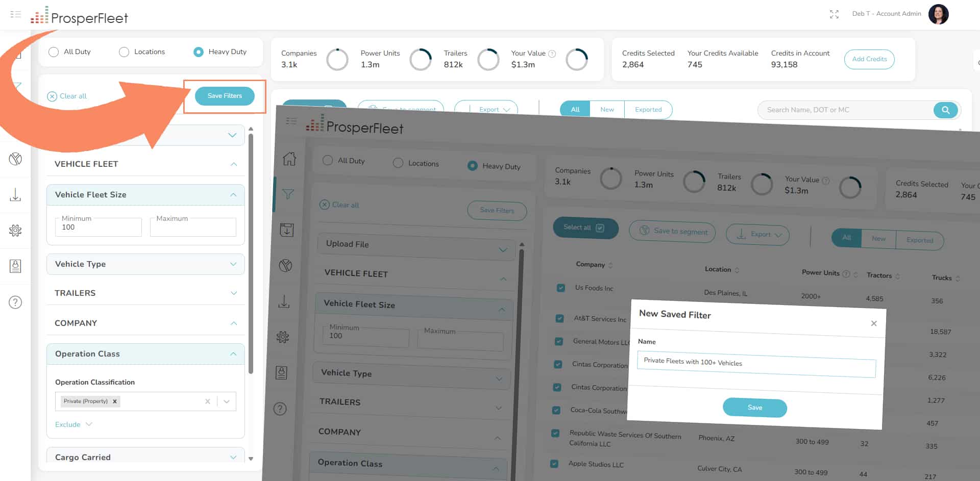
Task: Select the Locations radio in the upright window
Action: tap(124, 52)
